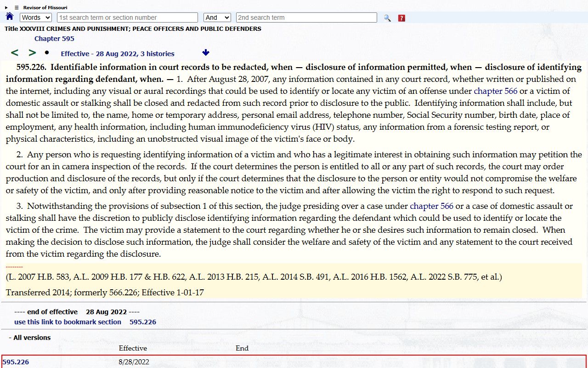This screenshot has width=588, height=368.
Task: Click the magnifying glass search icon
Action: 387,18
